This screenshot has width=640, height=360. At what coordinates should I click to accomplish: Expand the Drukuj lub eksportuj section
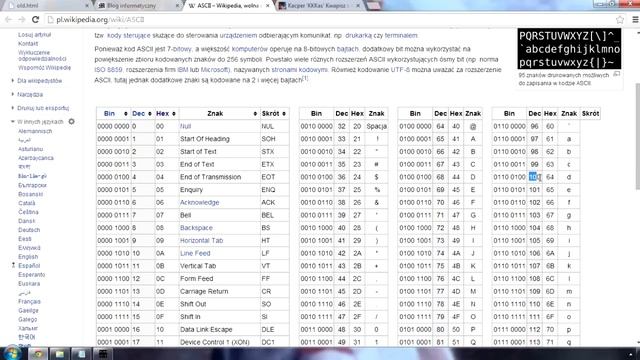(x=42, y=108)
